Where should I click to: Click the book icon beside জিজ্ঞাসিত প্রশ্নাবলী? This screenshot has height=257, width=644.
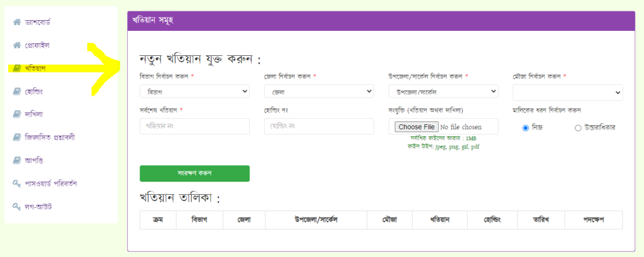click(x=17, y=137)
